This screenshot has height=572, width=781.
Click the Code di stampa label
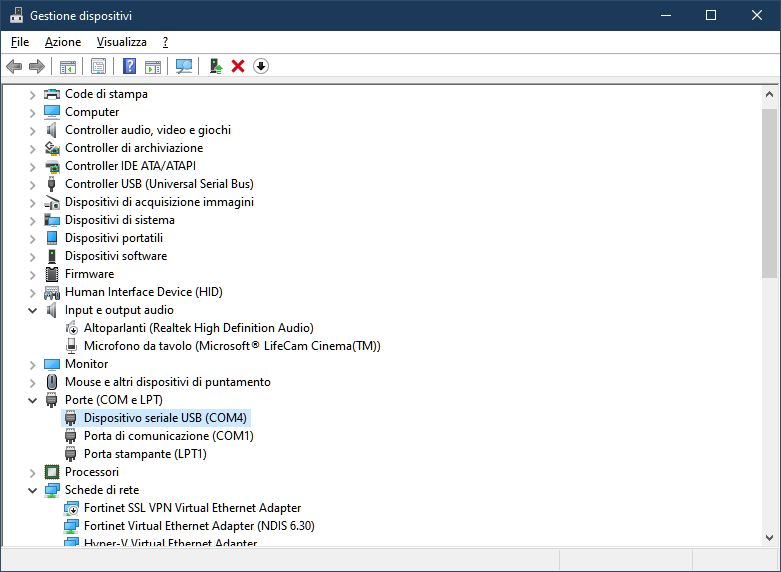pos(106,94)
